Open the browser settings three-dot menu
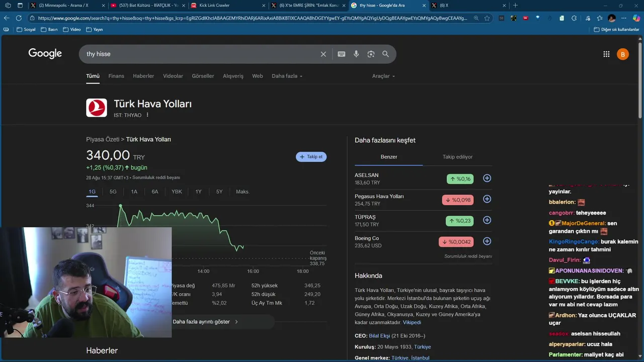 tap(624, 18)
